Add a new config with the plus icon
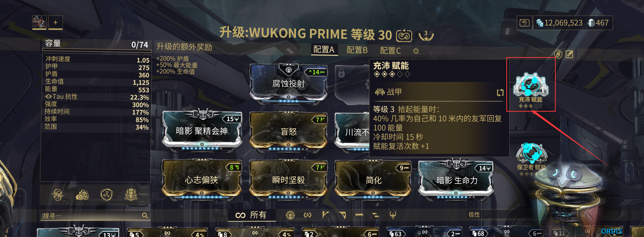644x237 pixels. click(416, 51)
